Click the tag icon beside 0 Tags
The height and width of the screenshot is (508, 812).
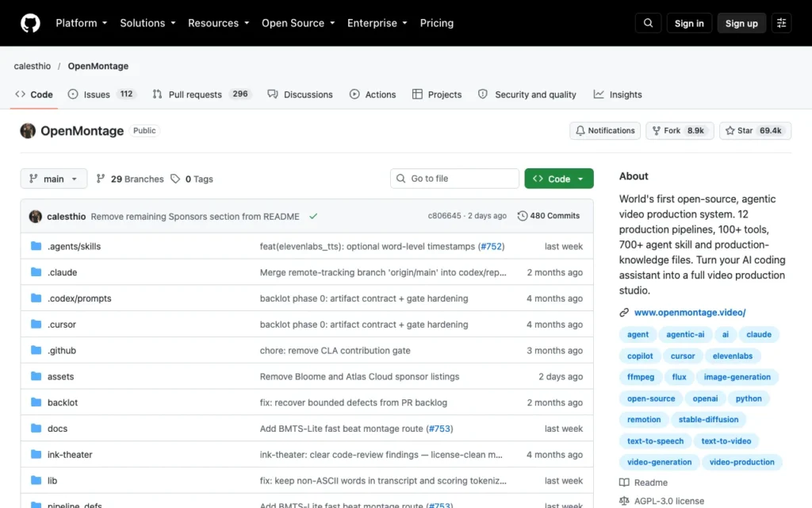pos(175,179)
